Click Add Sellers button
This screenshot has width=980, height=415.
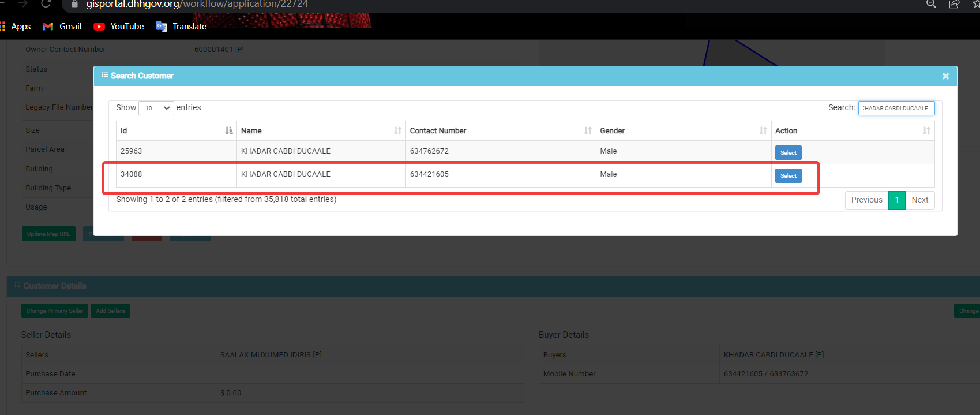pyautogui.click(x=110, y=311)
